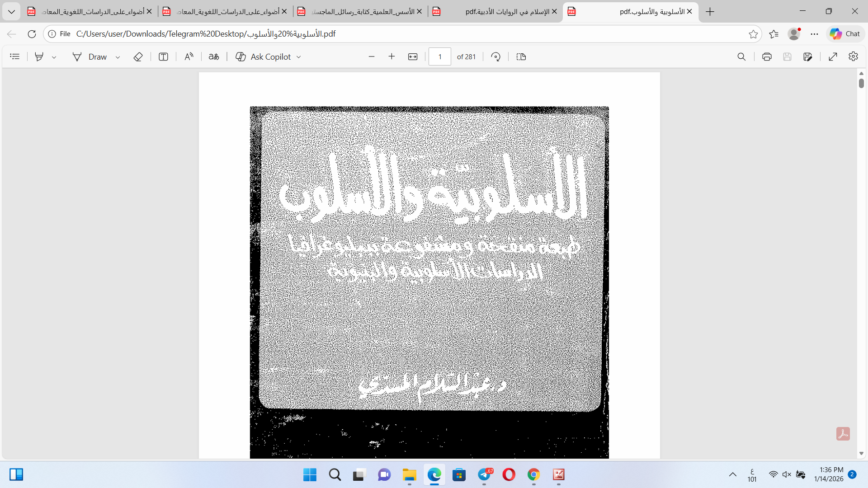Open Google Chrome from taskbar
The height and width of the screenshot is (488, 868).
533,474
